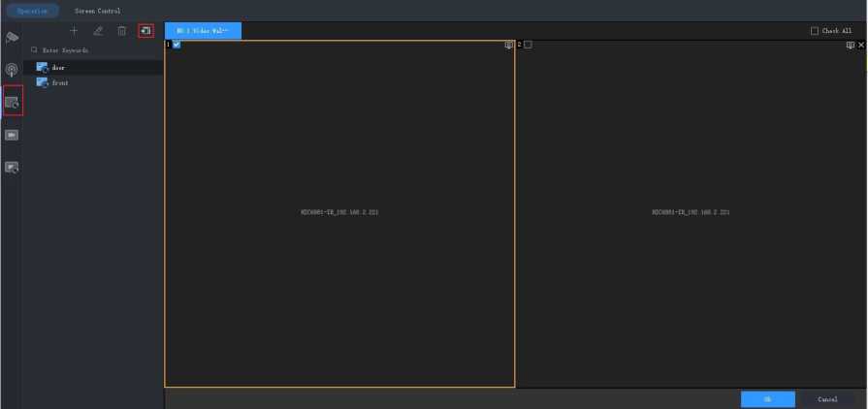Viewport: 868px width, 409px height.
Task: Enable the Check All checkbox
Action: point(815,31)
